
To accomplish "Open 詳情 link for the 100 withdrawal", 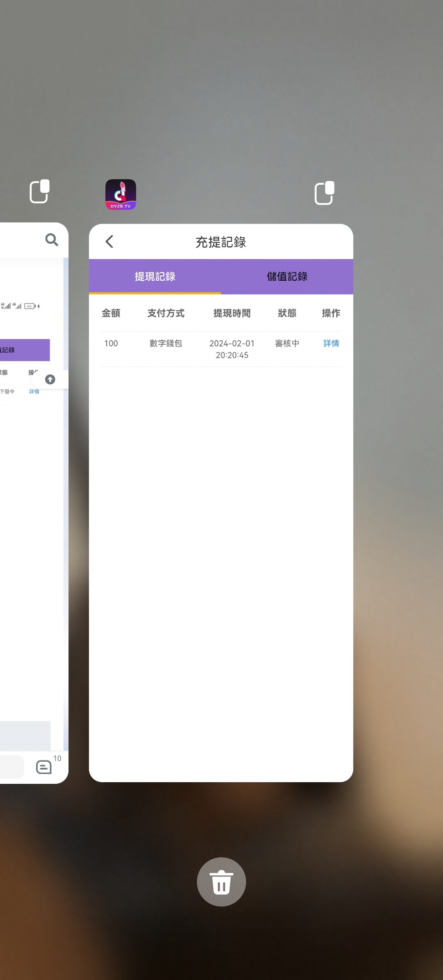I will click(x=331, y=343).
